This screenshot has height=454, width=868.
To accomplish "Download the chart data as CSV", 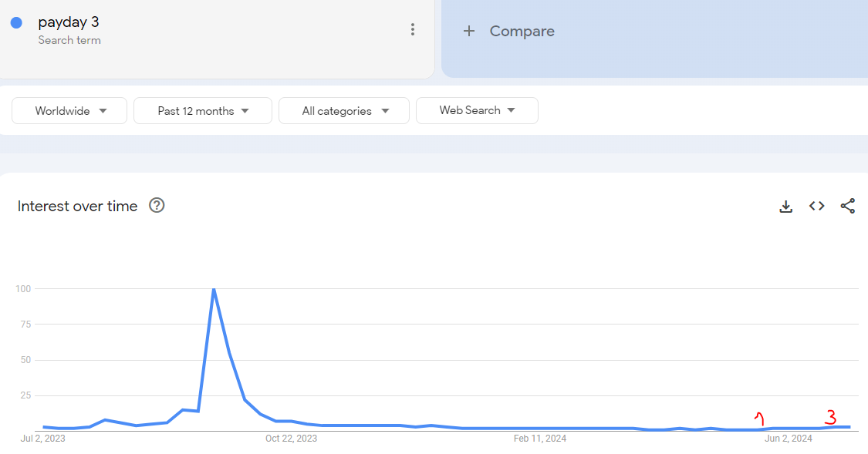I will (x=785, y=207).
